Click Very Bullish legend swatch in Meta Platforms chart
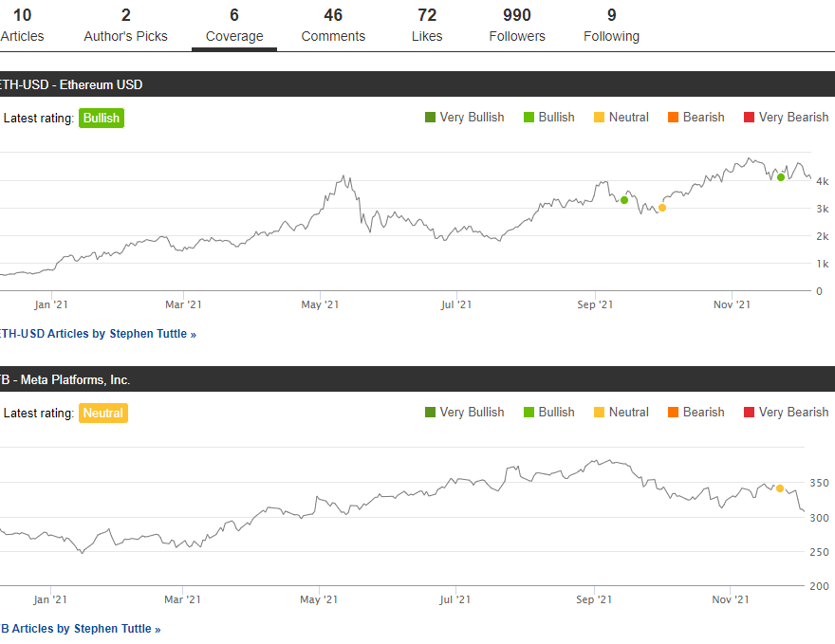835x644 pixels. 430,412
